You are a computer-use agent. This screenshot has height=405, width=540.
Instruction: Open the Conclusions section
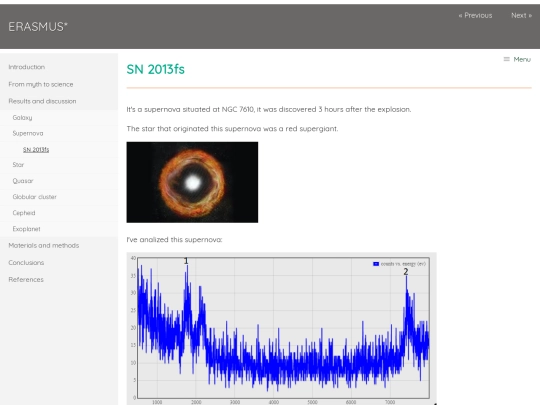coord(26,263)
